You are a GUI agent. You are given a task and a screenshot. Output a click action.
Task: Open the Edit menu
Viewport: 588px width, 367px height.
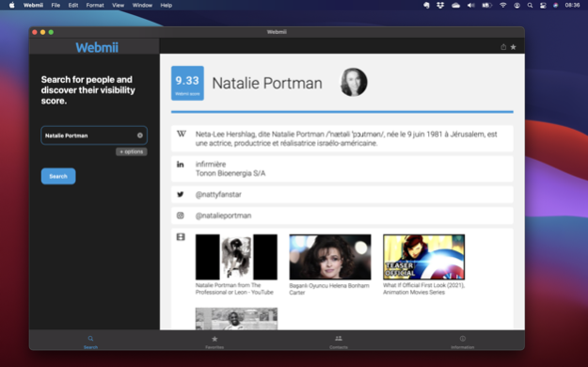pyautogui.click(x=73, y=6)
